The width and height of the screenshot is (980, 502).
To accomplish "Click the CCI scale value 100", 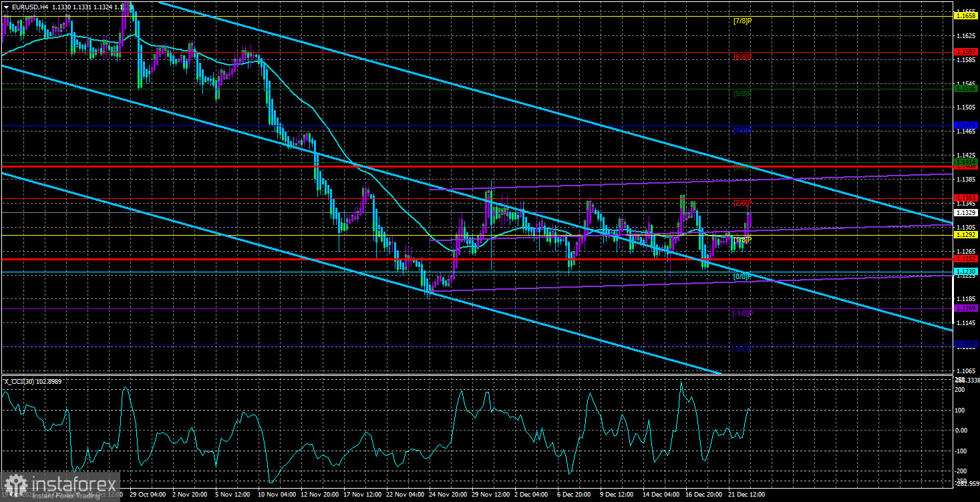I will coord(961,410).
